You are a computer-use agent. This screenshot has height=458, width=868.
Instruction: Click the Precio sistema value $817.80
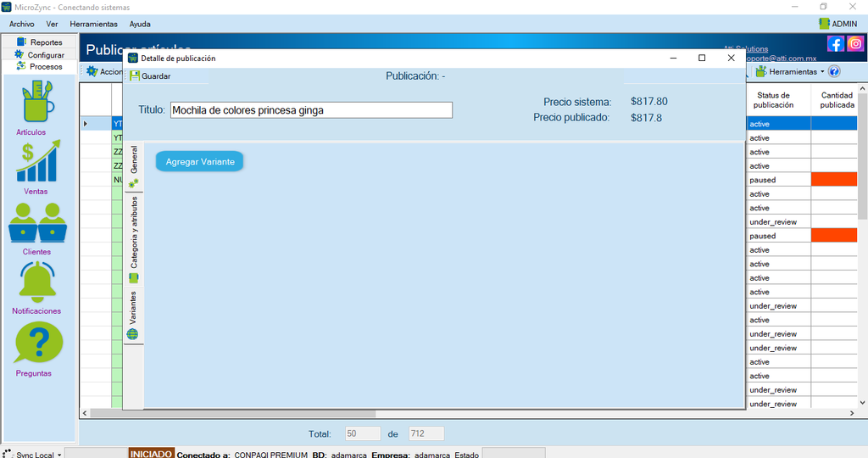(648, 101)
